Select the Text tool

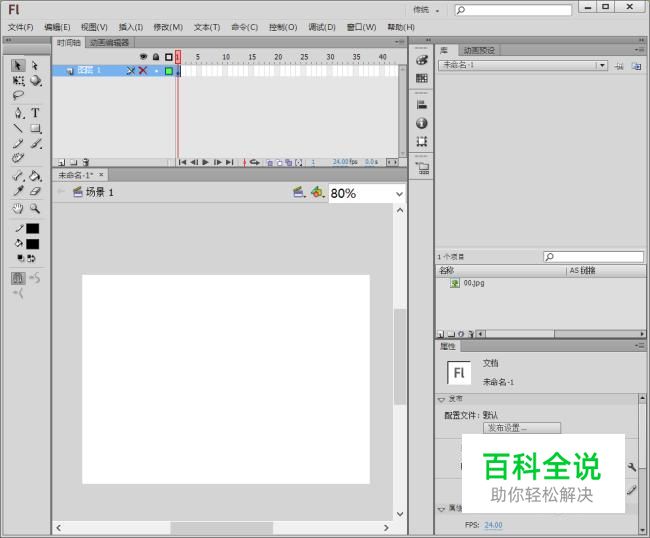click(35, 113)
